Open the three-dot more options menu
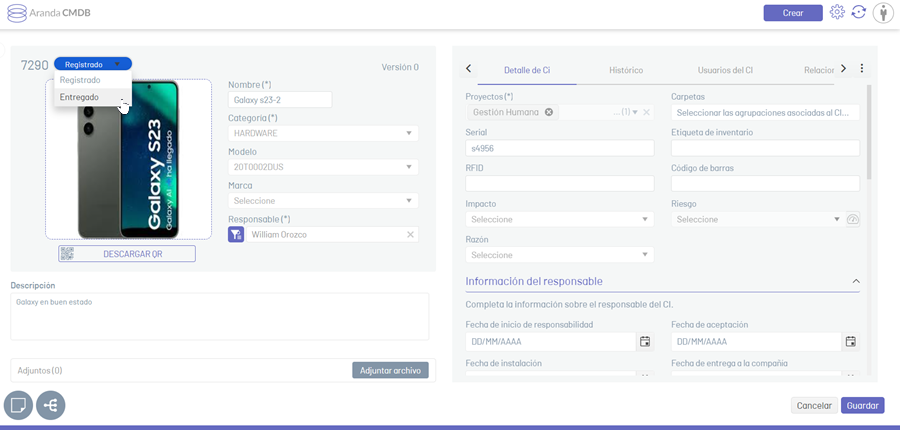Screen dimensions: 900x430 (862, 68)
